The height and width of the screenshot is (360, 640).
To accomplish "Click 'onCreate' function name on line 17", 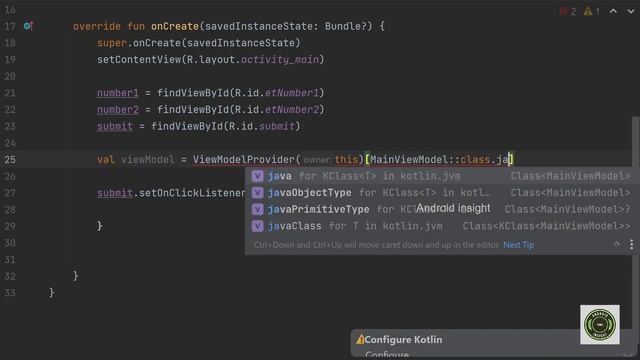I will coord(175,27).
